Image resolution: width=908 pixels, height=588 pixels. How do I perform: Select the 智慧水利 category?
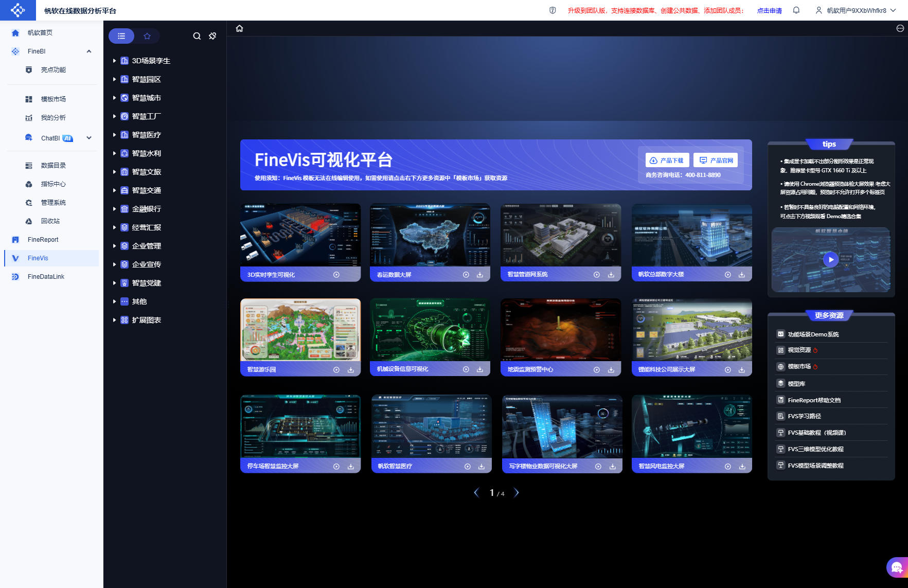point(147,153)
